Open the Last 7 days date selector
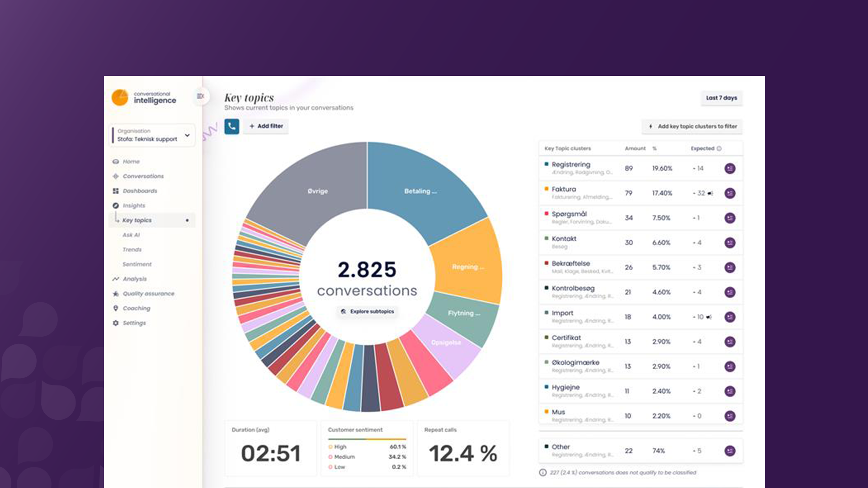This screenshot has width=868, height=488. [721, 98]
